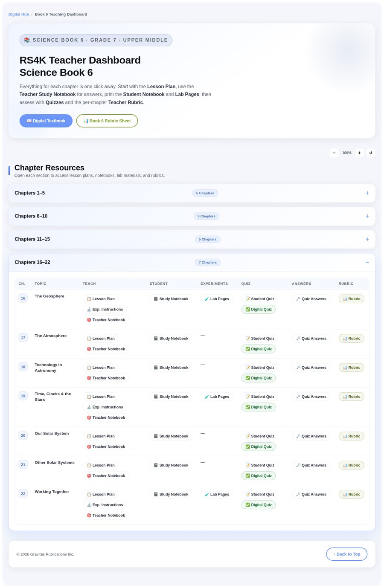The height and width of the screenshot is (588, 384).
Task: Open Exp. Instructions for The Geosphere
Action: 105,310
